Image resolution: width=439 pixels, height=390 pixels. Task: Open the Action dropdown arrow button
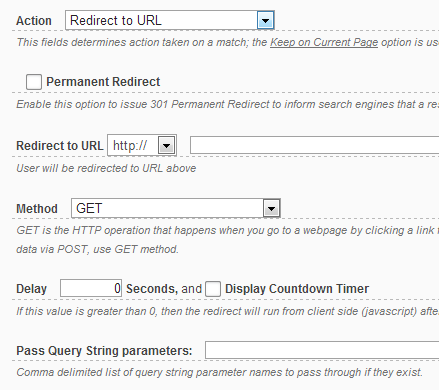coord(265,20)
